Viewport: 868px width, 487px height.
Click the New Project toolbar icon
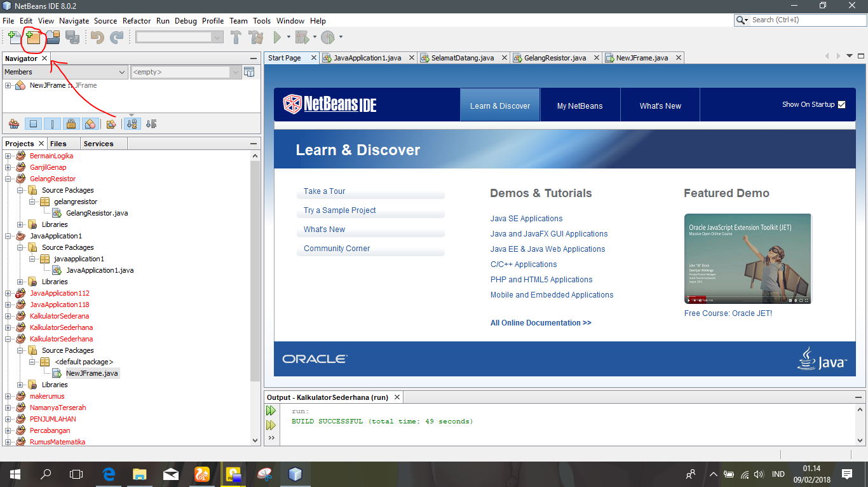pos(34,37)
